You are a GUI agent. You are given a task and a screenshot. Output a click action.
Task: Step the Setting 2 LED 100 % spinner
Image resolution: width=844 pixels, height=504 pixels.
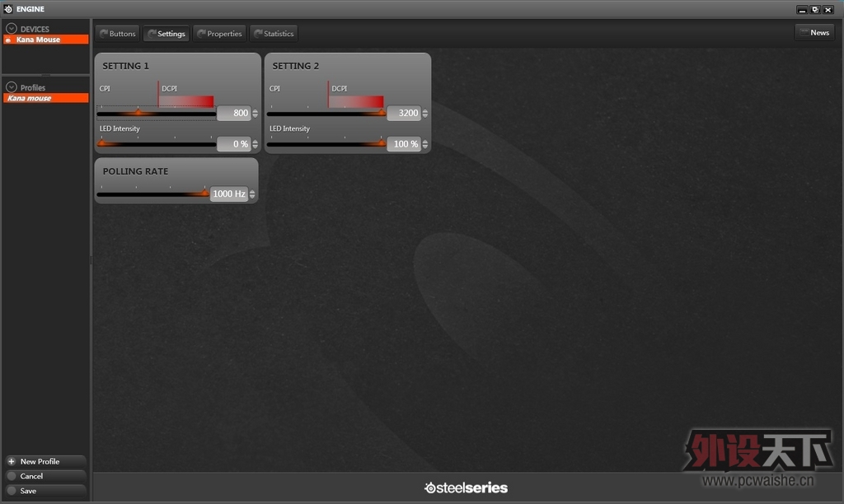click(425, 144)
